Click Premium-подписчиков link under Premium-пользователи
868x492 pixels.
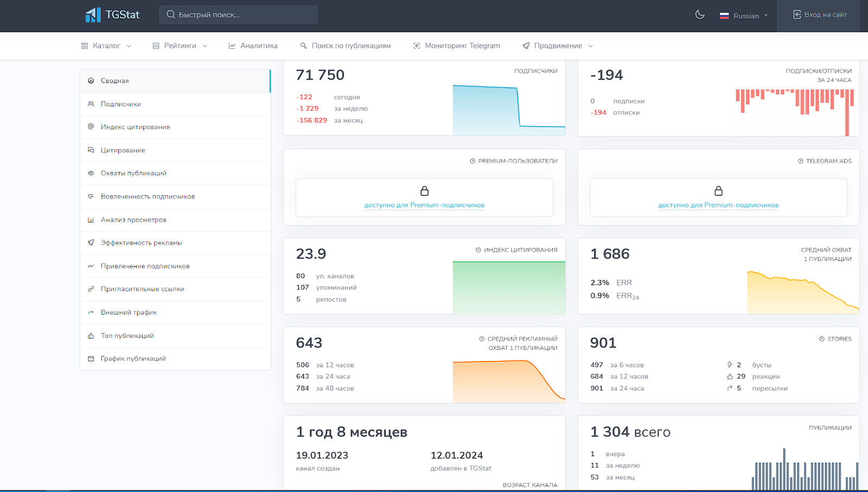424,205
